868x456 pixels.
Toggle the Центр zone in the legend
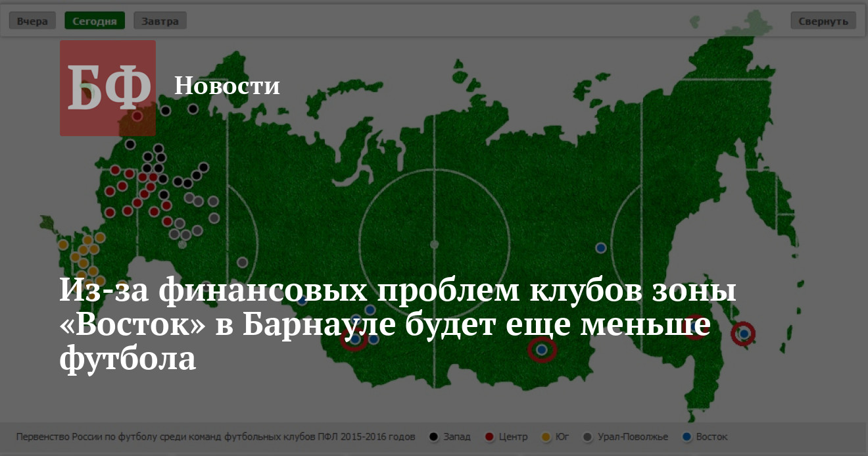(x=506, y=437)
